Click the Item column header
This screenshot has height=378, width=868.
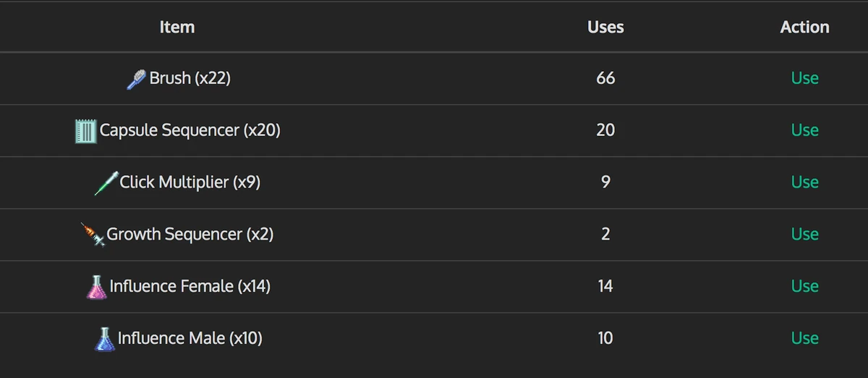point(177,28)
